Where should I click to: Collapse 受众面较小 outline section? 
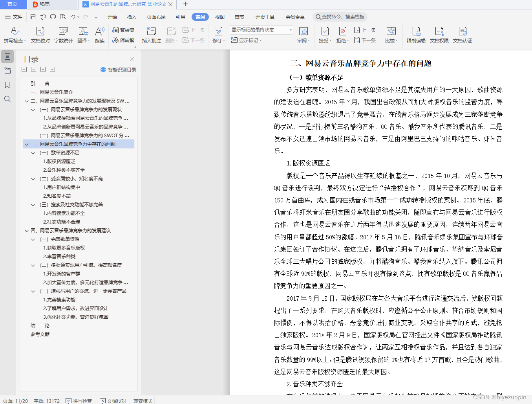coord(33,179)
